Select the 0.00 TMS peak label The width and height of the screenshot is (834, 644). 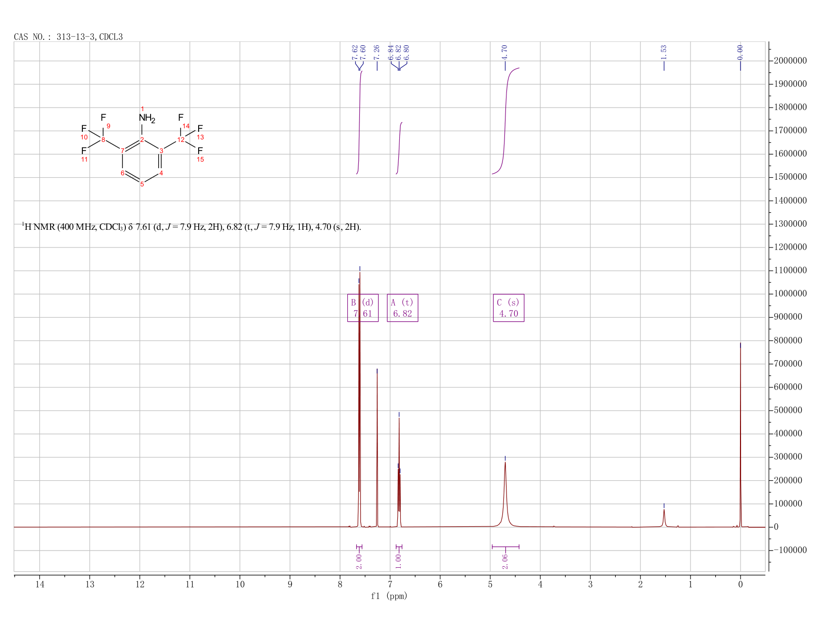click(740, 52)
